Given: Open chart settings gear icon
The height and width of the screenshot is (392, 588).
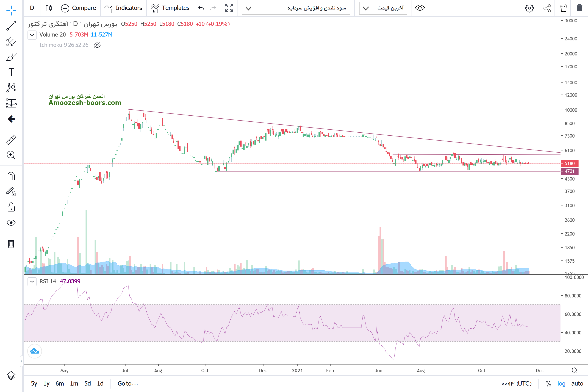Looking at the screenshot, I should tap(529, 8).
